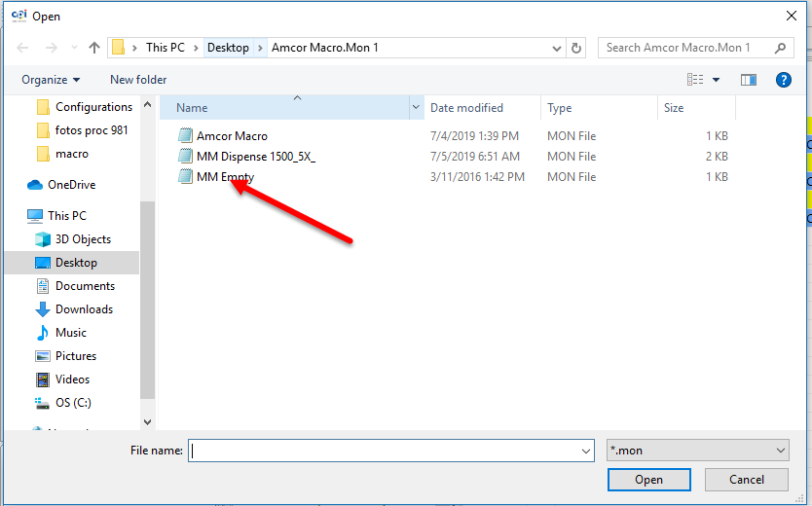
Task: Open the Help question mark icon
Action: click(783, 80)
